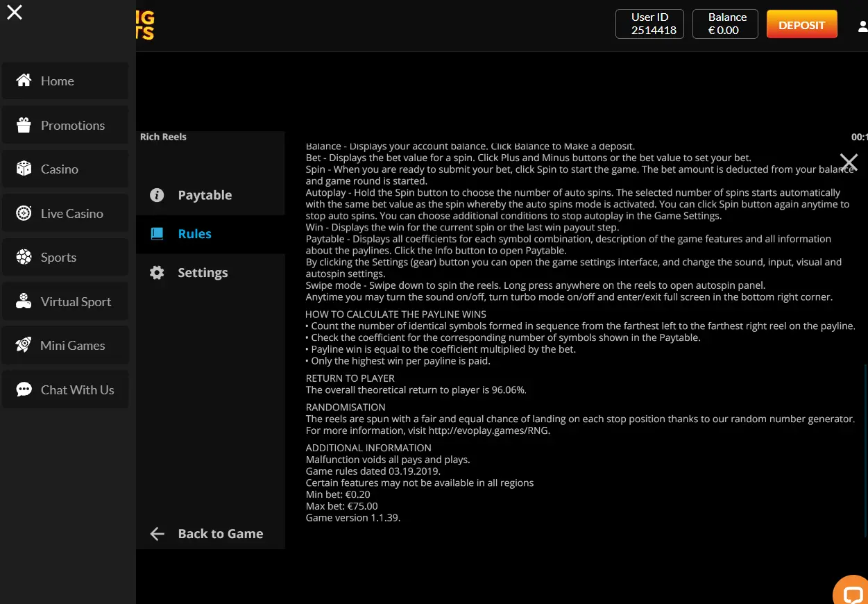Click Back to Game

210,533
